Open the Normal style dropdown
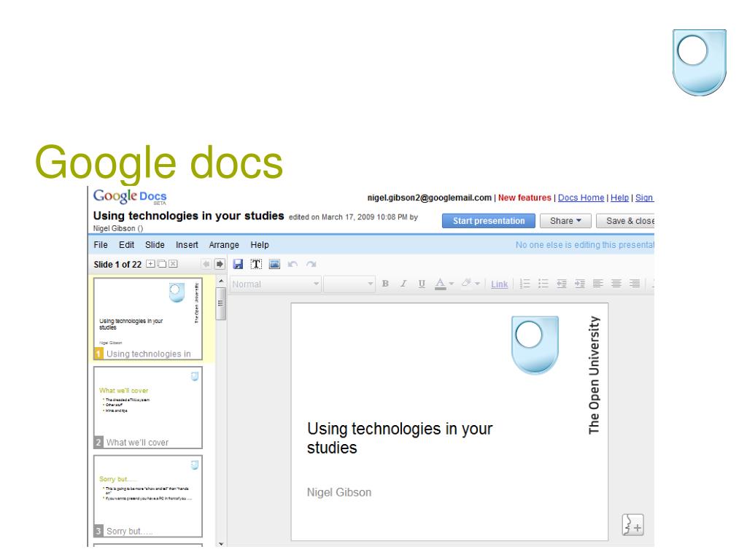The width and height of the screenshot is (747, 560). click(x=275, y=284)
